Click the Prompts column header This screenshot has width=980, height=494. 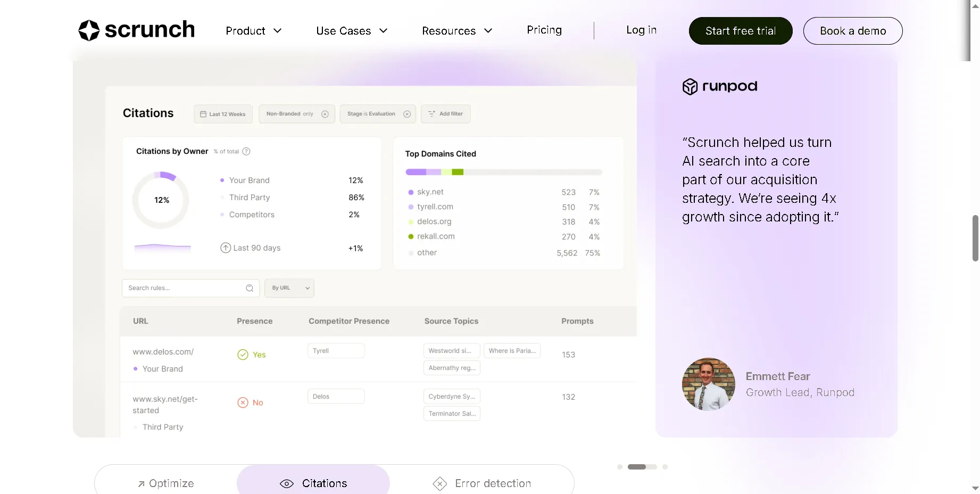click(577, 321)
